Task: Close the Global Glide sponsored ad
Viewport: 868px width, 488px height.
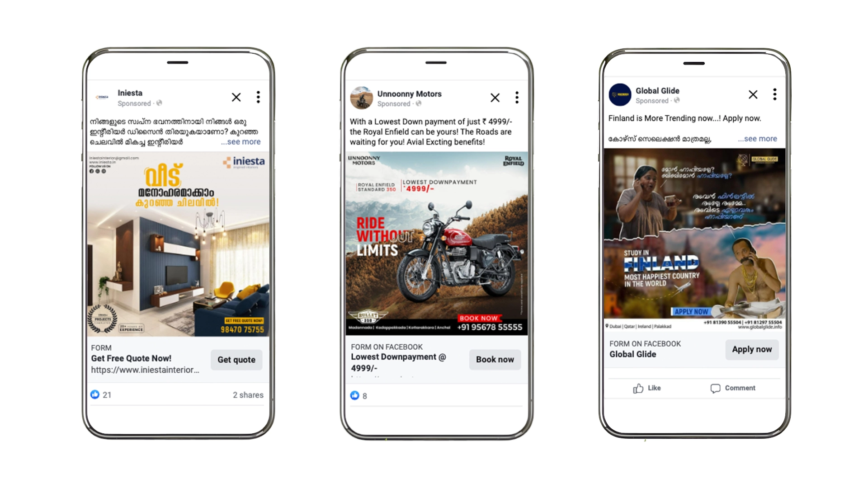Action: [x=753, y=95]
